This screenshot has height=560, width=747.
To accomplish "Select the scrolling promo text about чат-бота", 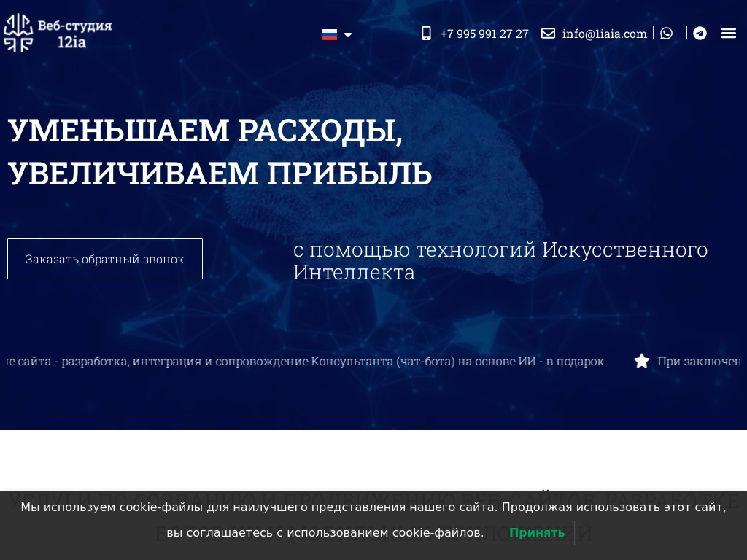I will (x=303, y=361).
